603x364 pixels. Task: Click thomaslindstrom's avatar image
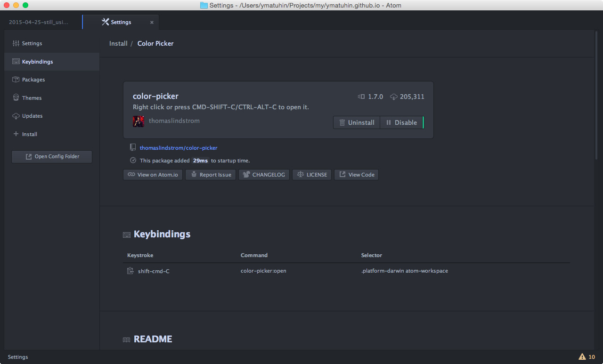[x=139, y=121]
